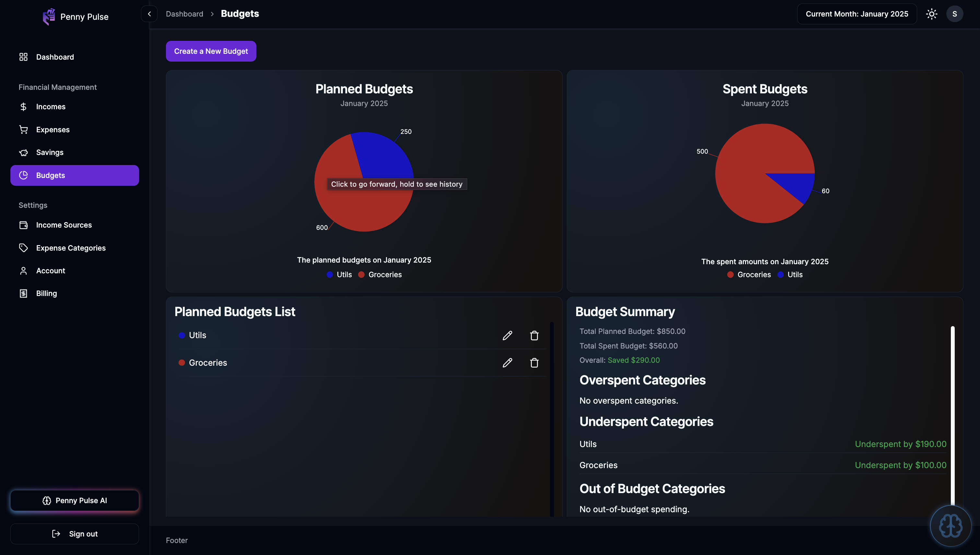
Task: Toggle light mode with the sun icon
Action: click(932, 14)
